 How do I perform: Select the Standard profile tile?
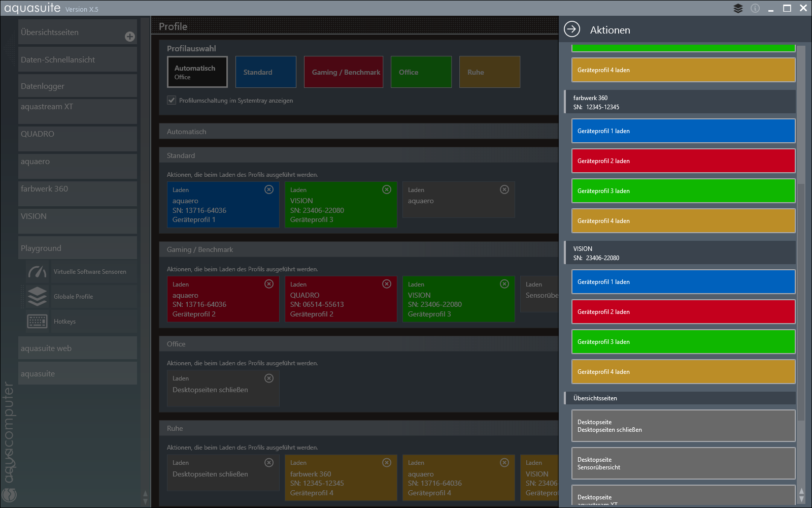266,72
